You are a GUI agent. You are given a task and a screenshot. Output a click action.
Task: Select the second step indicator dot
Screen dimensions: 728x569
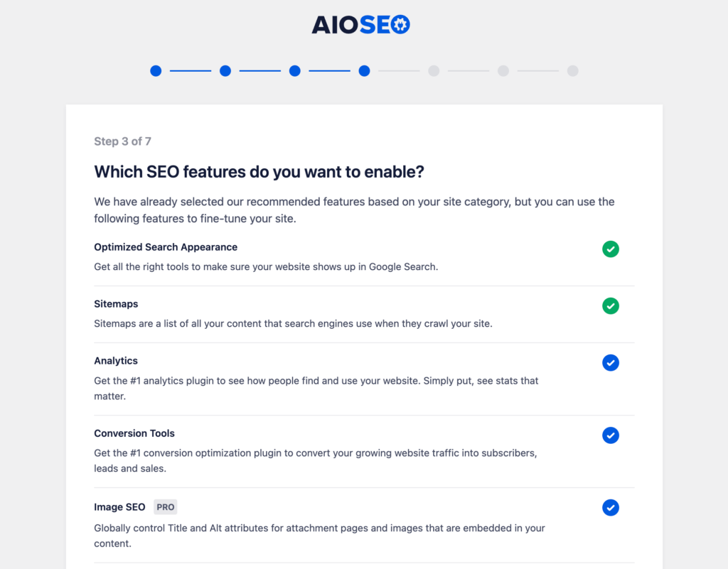(225, 70)
